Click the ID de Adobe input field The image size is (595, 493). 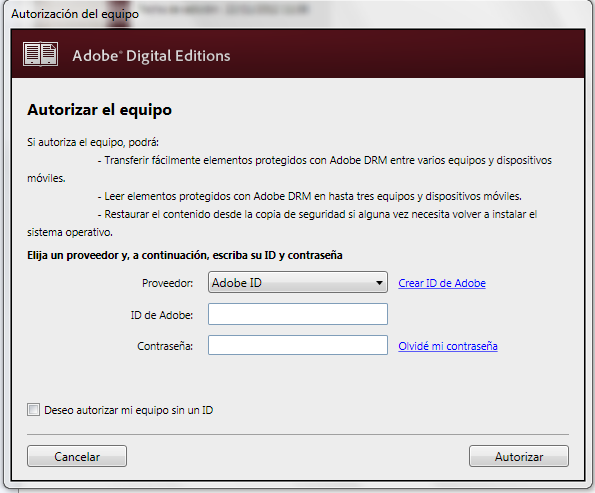point(298,314)
